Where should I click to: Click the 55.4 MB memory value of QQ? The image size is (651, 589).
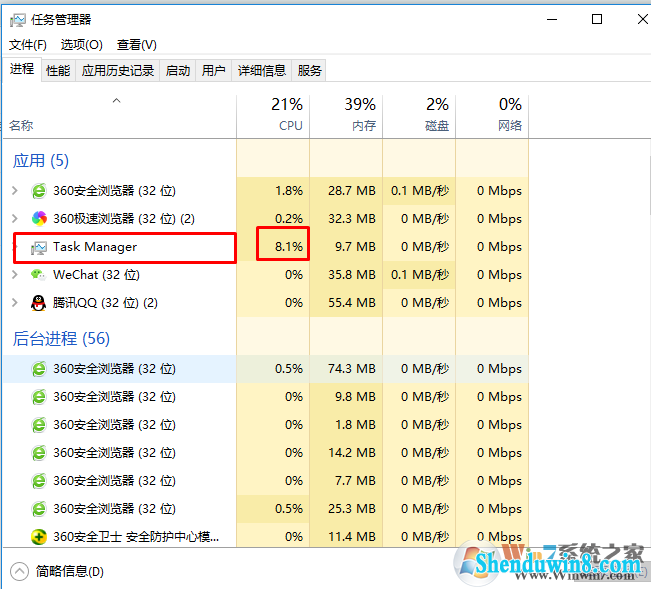(352, 303)
